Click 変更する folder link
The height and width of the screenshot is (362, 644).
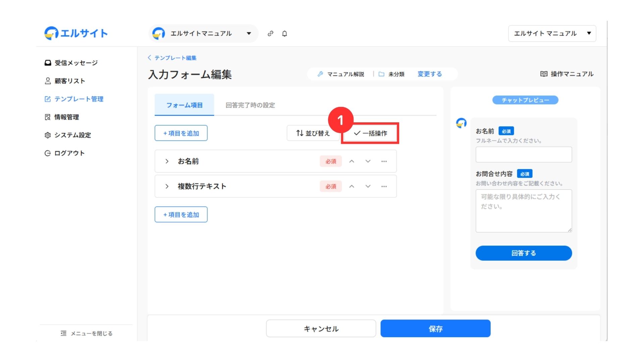[x=429, y=74]
